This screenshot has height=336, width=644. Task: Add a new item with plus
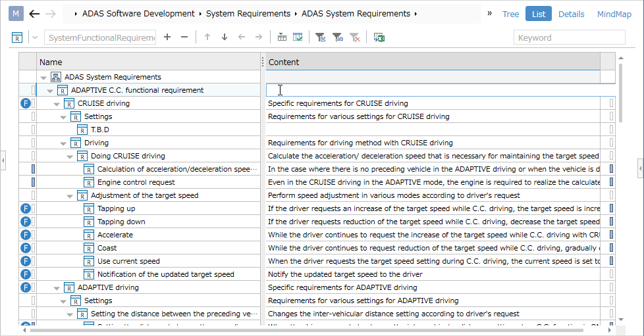[167, 37]
